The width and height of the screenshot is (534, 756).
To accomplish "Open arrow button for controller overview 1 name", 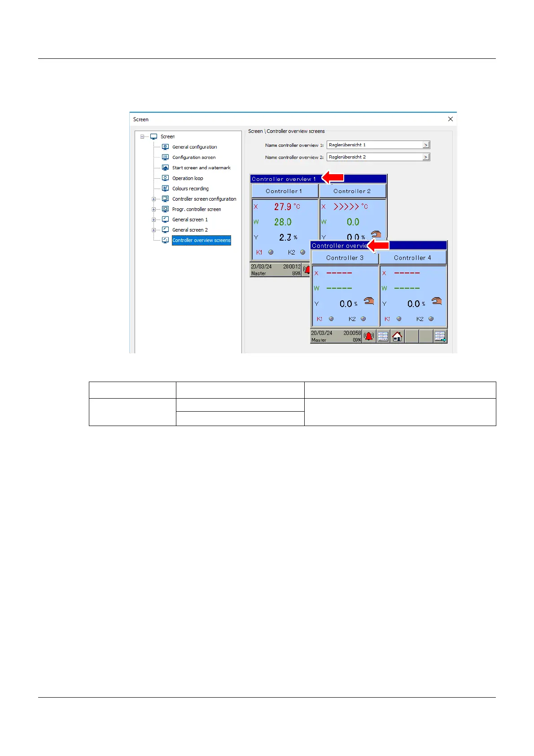I will tap(426, 145).
